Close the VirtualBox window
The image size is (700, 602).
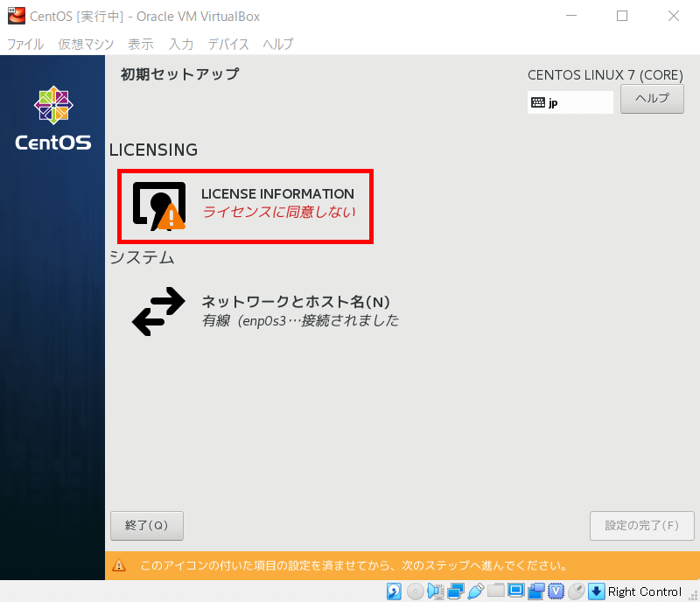point(674,16)
